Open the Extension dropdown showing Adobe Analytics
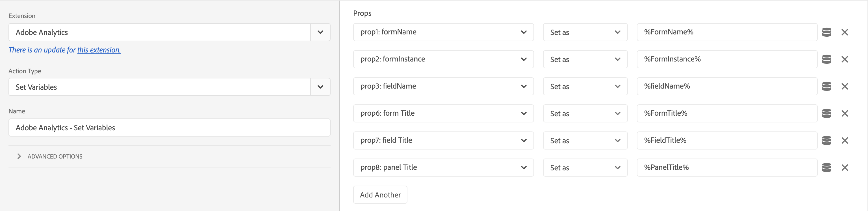This screenshot has height=211, width=868. (x=320, y=32)
